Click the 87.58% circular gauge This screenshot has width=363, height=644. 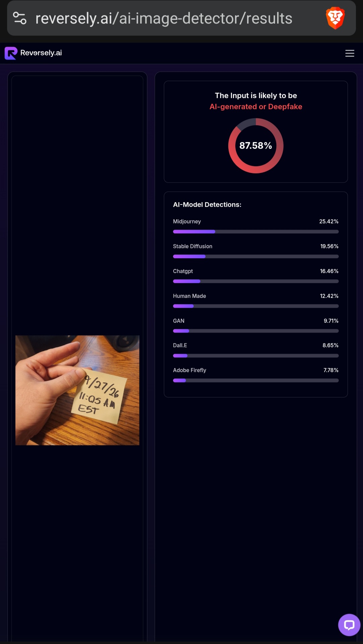point(256,146)
